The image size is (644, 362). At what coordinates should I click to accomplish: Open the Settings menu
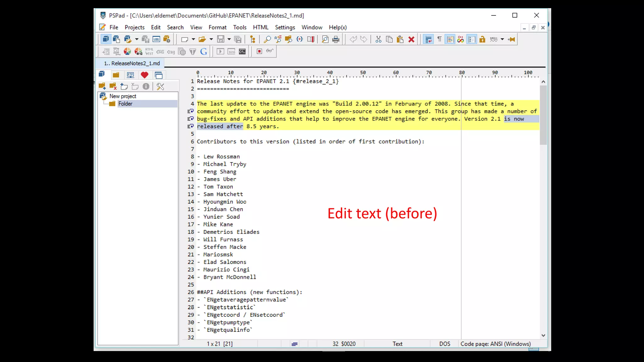(x=285, y=27)
